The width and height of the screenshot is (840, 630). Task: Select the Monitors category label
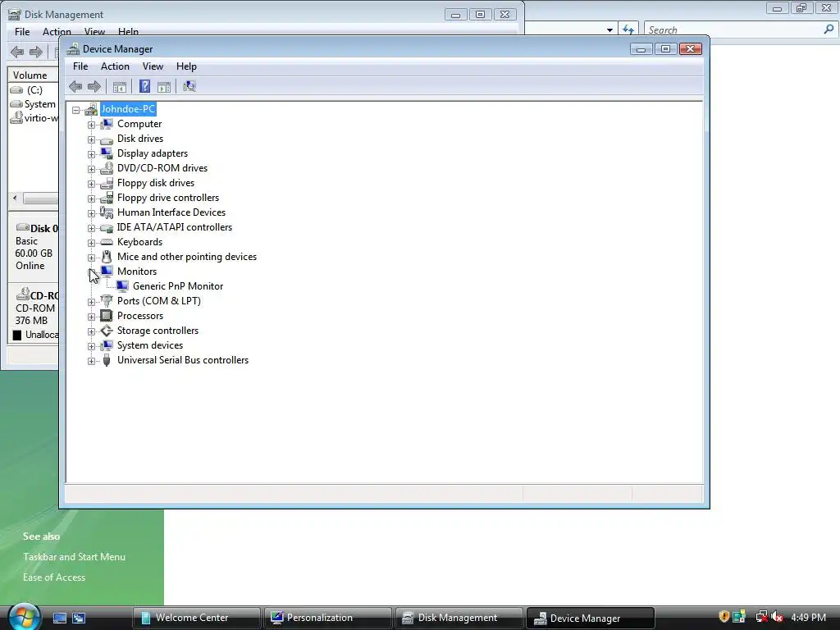tap(137, 272)
